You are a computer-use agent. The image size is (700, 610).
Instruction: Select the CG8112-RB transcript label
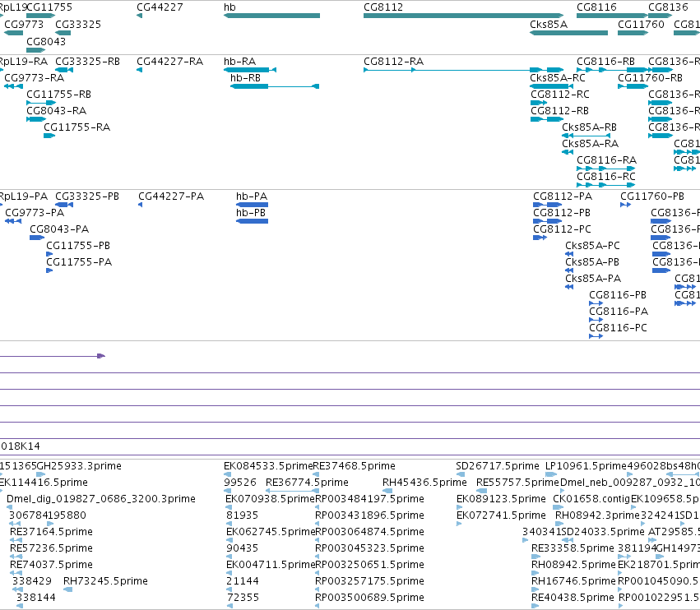559,110
